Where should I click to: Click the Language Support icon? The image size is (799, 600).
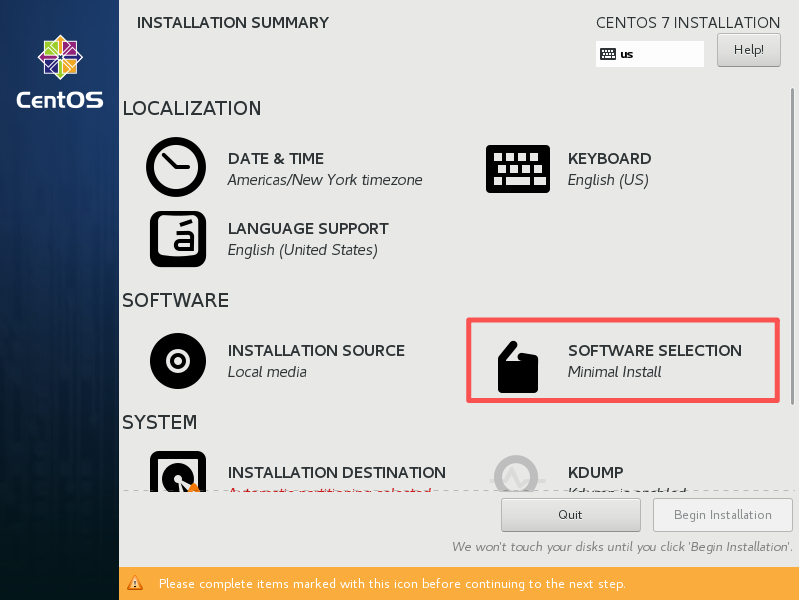click(x=177, y=239)
